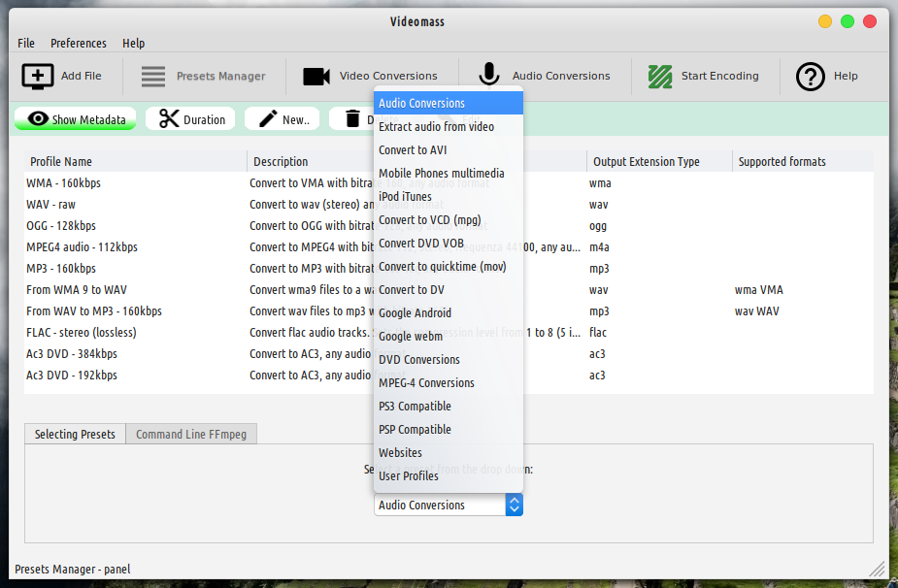This screenshot has width=898, height=588.
Task: Choose Extract audio from video option
Action: (449, 126)
